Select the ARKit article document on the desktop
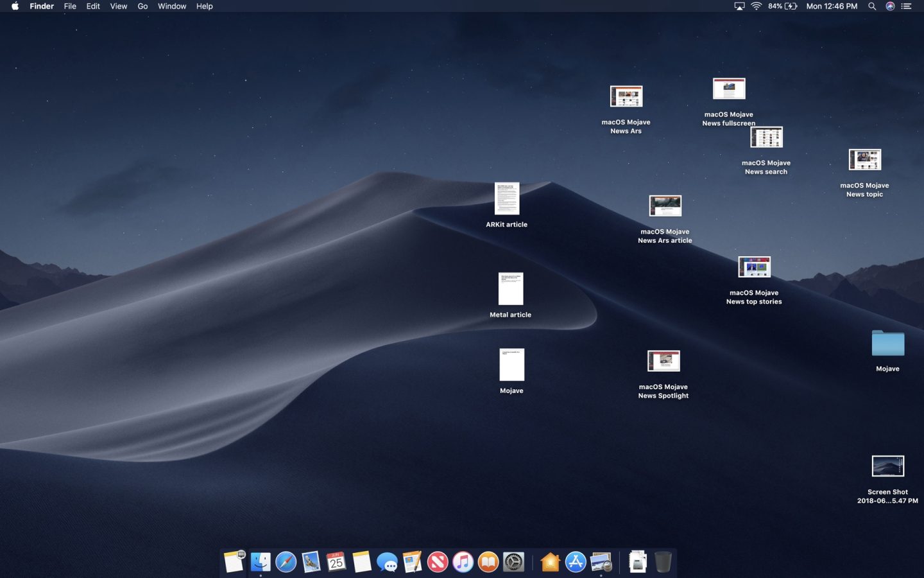Viewport: 924px width, 578px height. pos(507,199)
